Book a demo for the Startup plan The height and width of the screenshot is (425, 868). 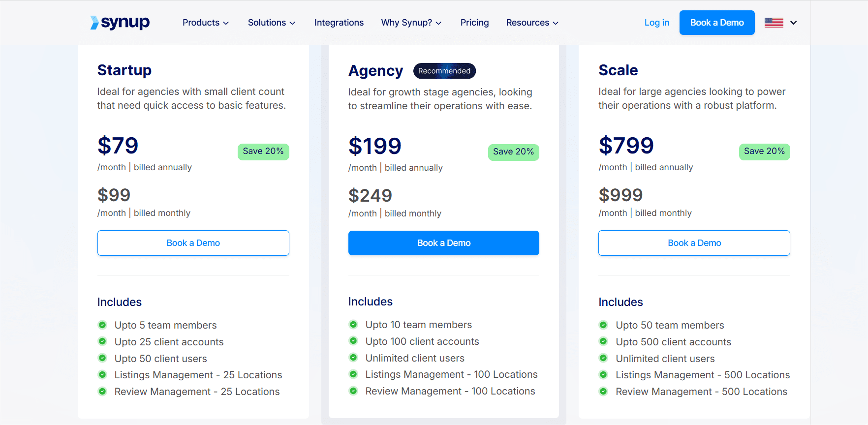pos(193,243)
